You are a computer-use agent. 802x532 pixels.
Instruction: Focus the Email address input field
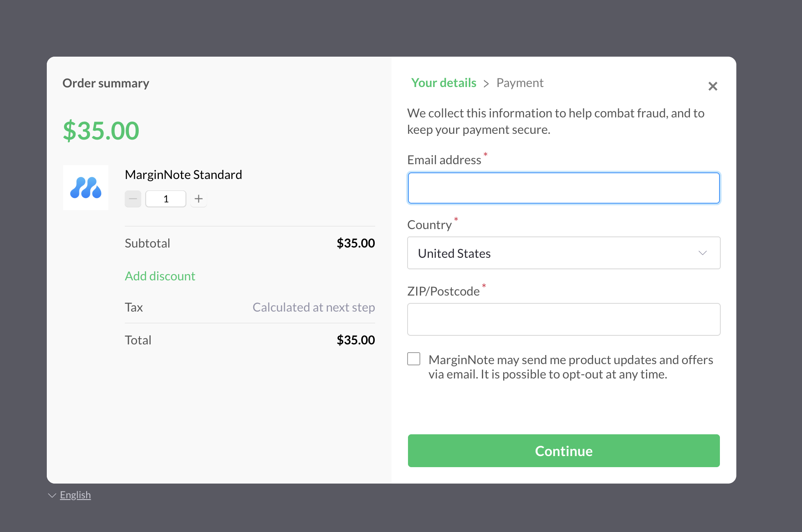click(564, 188)
